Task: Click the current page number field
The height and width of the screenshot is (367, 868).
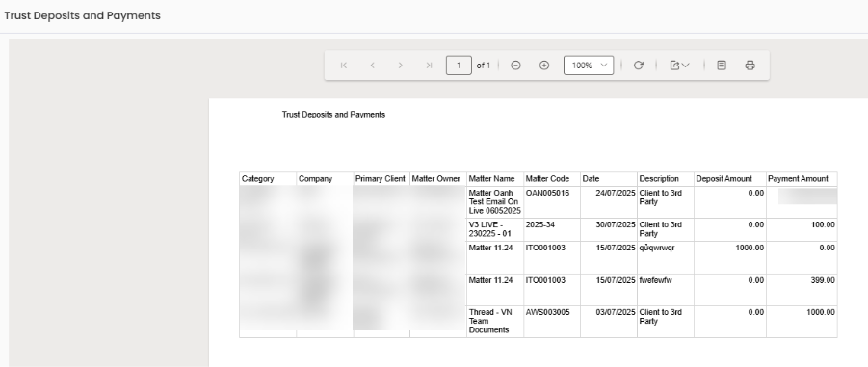Action: (459, 66)
